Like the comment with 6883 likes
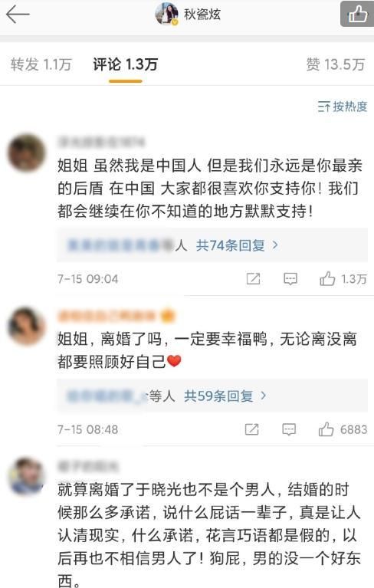This screenshot has height=588, width=374. coord(343,429)
